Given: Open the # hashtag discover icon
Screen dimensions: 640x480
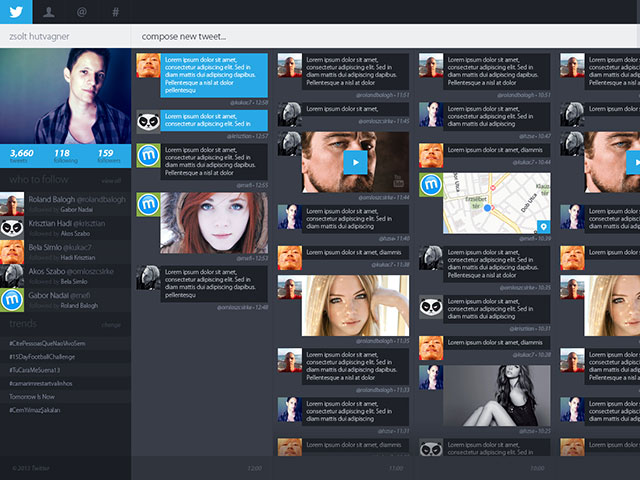Looking at the screenshot, I should click(x=116, y=12).
